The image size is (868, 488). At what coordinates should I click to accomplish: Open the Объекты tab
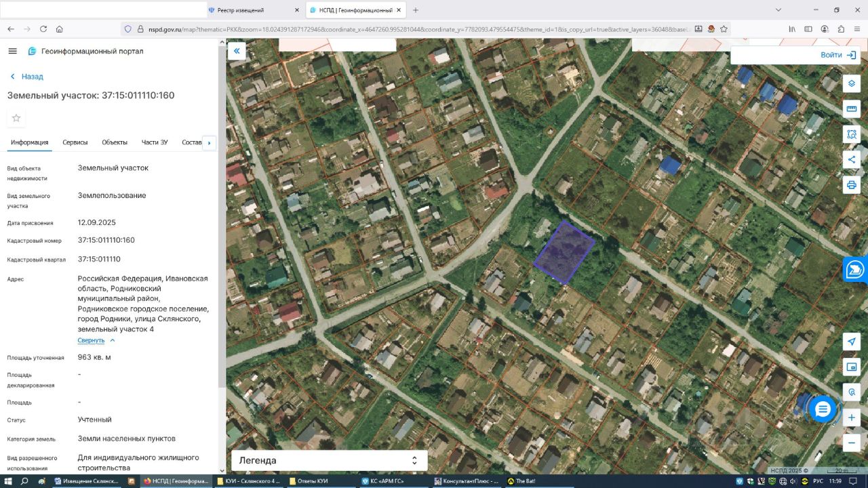tap(115, 142)
